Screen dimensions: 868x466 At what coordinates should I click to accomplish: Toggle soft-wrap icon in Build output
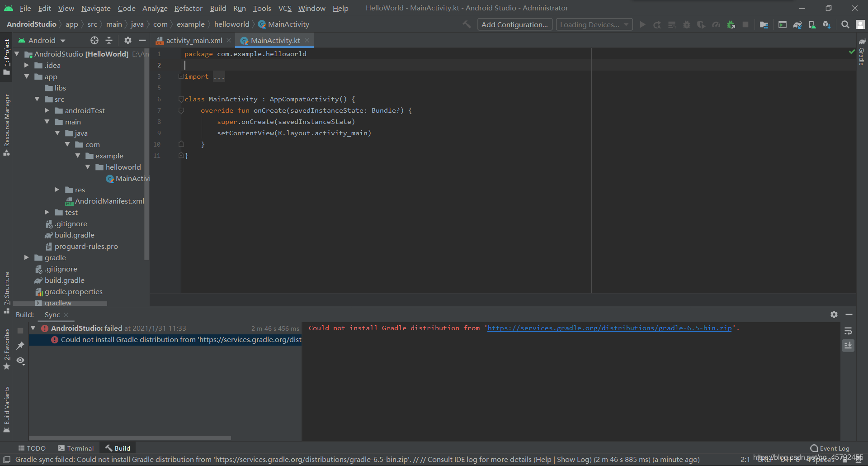848,331
